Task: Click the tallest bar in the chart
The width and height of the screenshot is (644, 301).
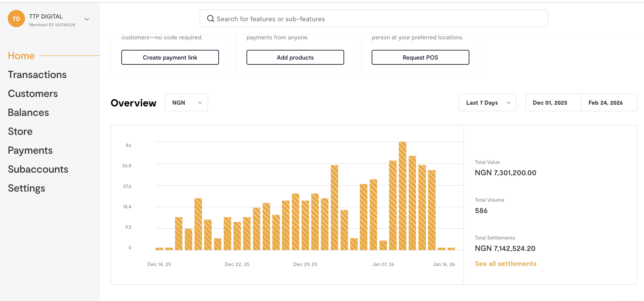Action: 402,196
